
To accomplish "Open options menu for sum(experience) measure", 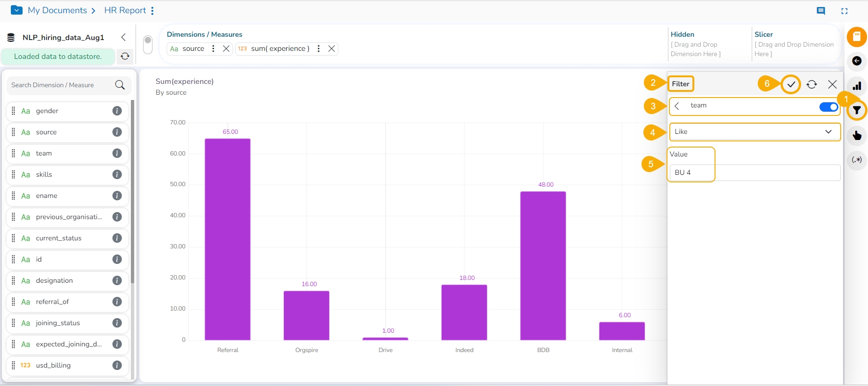I will pos(319,49).
